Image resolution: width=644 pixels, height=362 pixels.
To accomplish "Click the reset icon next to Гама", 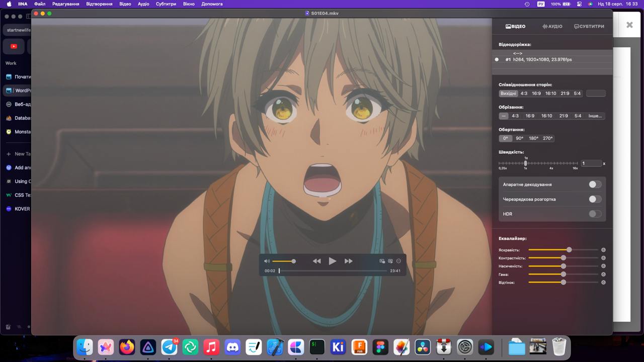I will coord(603,275).
